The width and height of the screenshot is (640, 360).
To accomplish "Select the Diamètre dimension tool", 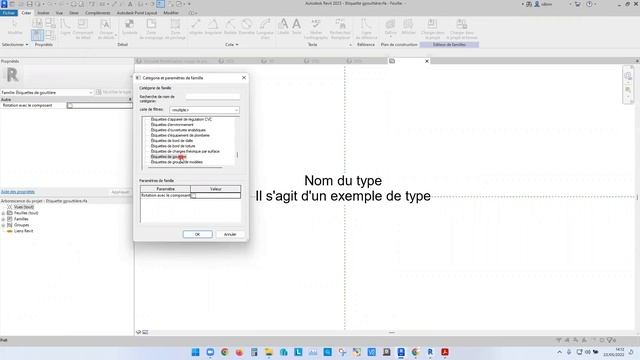I will point(247,28).
